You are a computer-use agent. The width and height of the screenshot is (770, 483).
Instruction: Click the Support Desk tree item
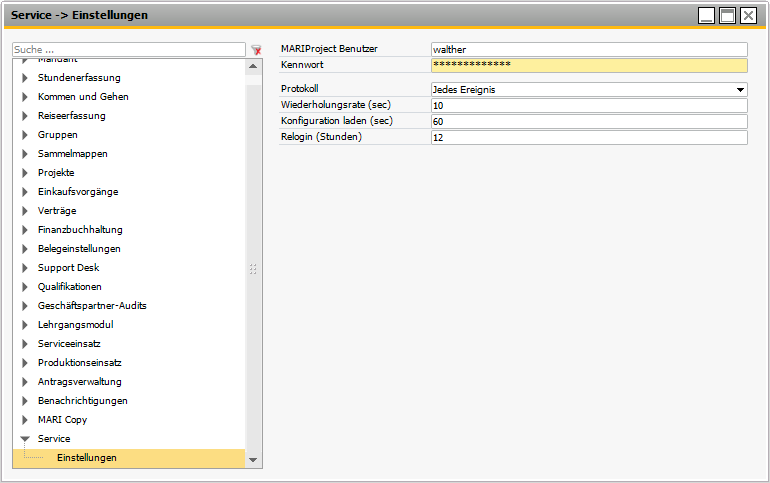68,268
